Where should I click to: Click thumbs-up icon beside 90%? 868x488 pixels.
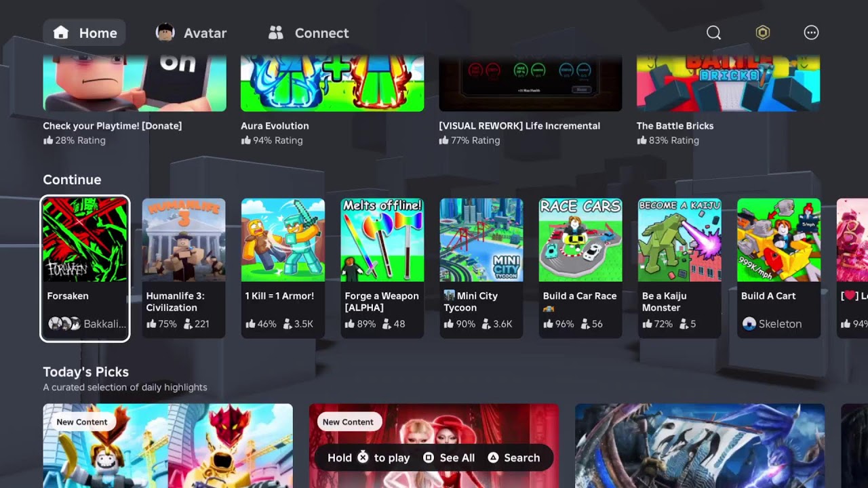449,324
